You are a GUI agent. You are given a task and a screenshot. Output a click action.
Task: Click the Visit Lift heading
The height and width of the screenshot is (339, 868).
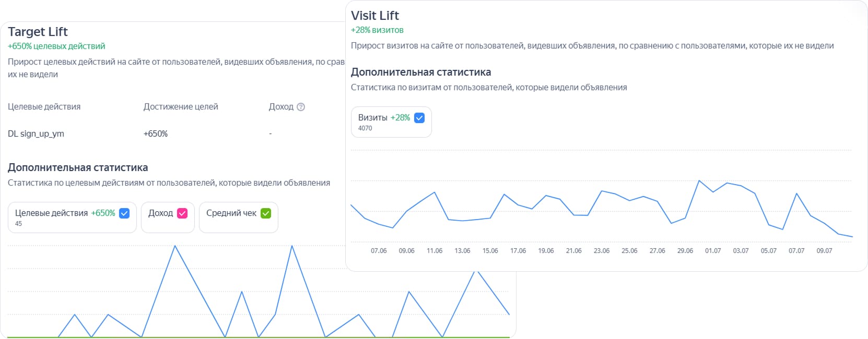(375, 16)
